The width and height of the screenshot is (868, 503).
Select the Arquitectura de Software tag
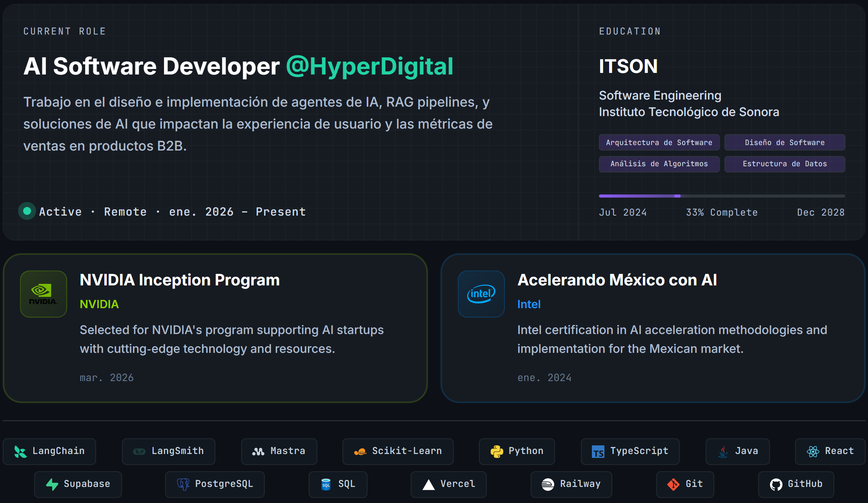(x=659, y=142)
